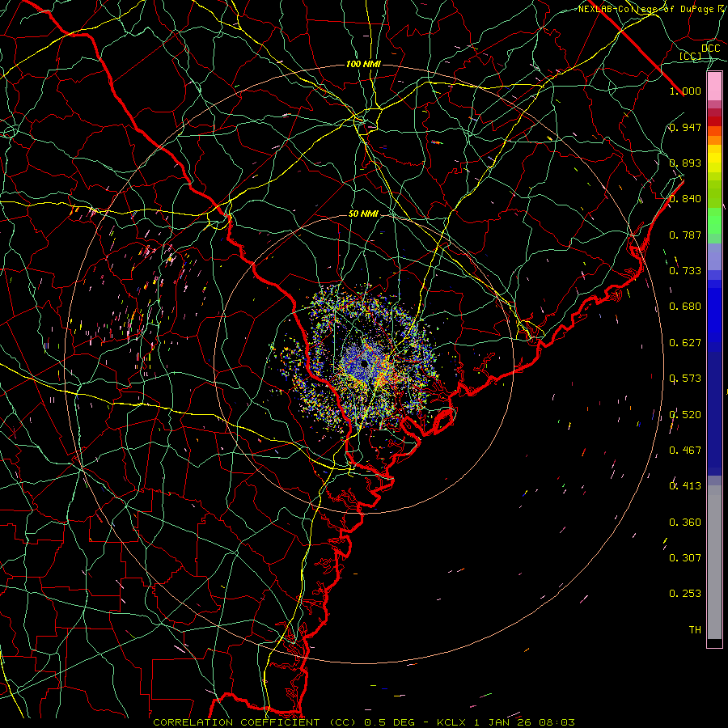Click the pink segment of color scale
Viewport: 728px width, 728px height.
coord(714,87)
